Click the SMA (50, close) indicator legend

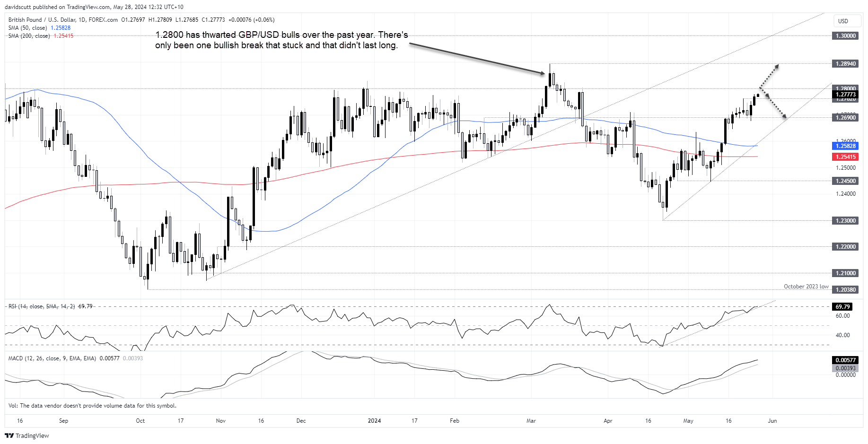39,28
